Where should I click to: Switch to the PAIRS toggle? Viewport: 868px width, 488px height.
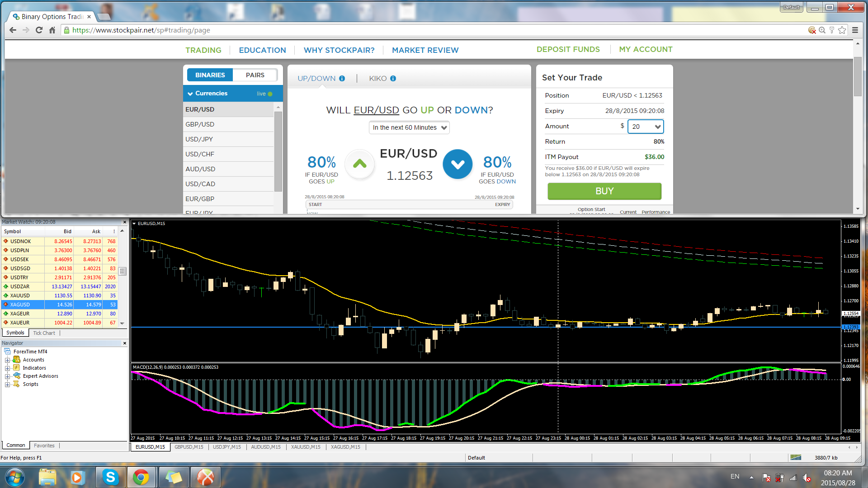255,75
